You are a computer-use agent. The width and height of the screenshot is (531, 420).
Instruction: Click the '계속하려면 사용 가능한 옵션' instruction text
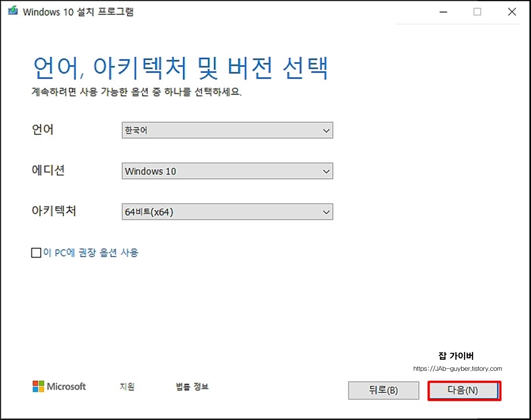[137, 92]
